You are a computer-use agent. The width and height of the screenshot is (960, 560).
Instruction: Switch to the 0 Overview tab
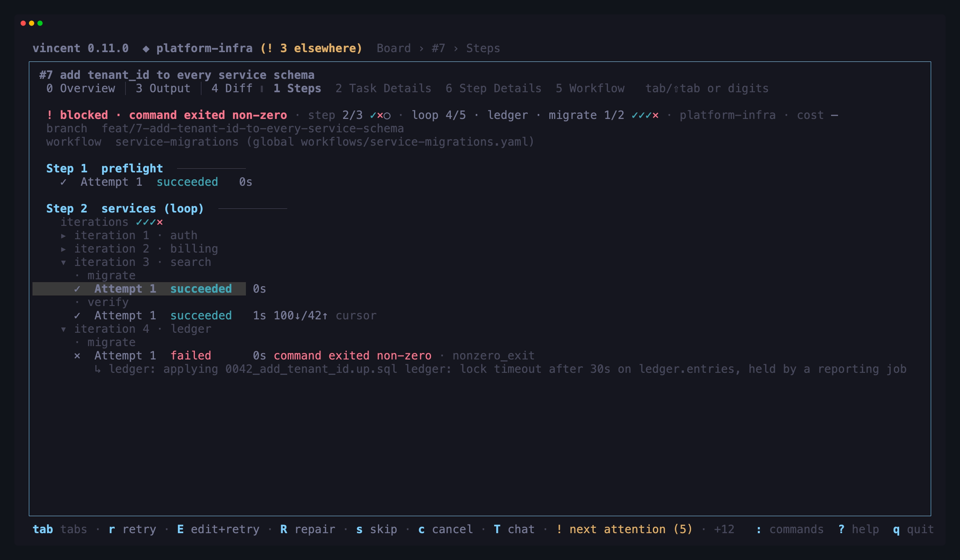coord(80,88)
